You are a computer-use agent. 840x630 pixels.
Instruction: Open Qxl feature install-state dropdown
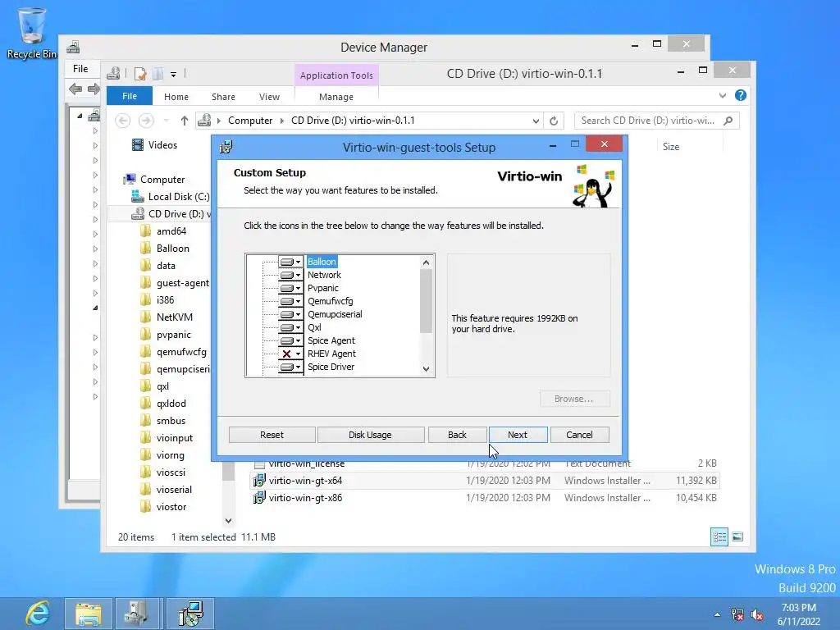(x=290, y=327)
